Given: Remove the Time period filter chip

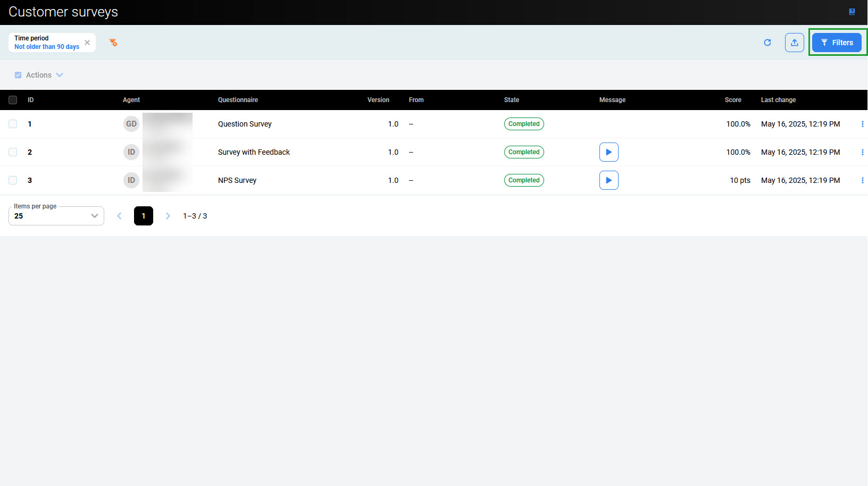Looking at the screenshot, I should tap(87, 43).
